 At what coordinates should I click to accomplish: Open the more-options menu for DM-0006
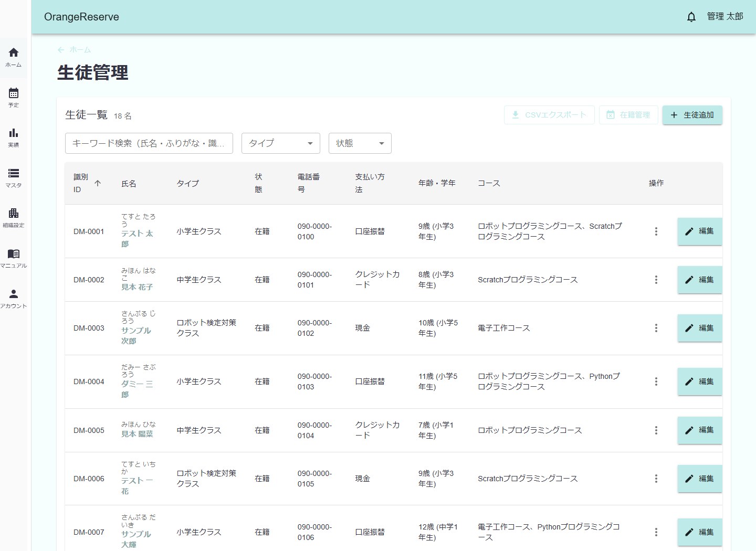click(x=656, y=479)
